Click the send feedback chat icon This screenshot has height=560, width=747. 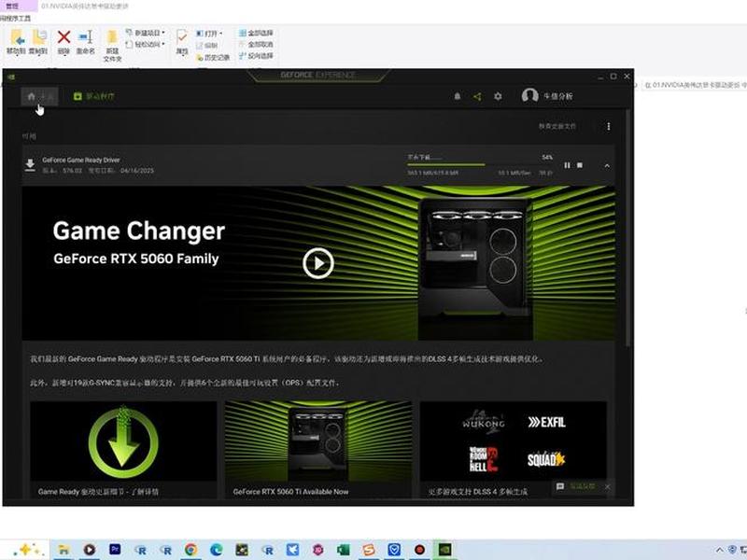pos(560,486)
